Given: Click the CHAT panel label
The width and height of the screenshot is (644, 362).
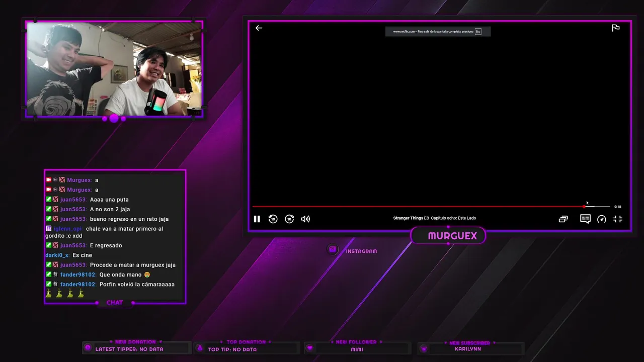Looking at the screenshot, I should pos(115,303).
